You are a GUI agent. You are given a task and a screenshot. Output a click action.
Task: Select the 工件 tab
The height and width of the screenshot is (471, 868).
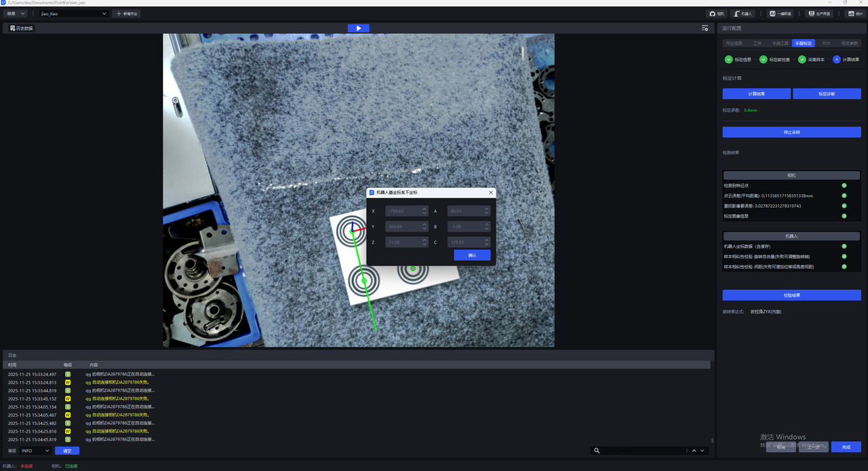[x=757, y=43]
